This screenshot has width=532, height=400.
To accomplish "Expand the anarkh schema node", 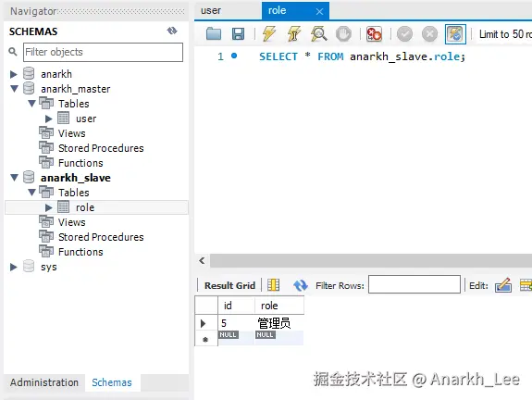I will (x=14, y=74).
